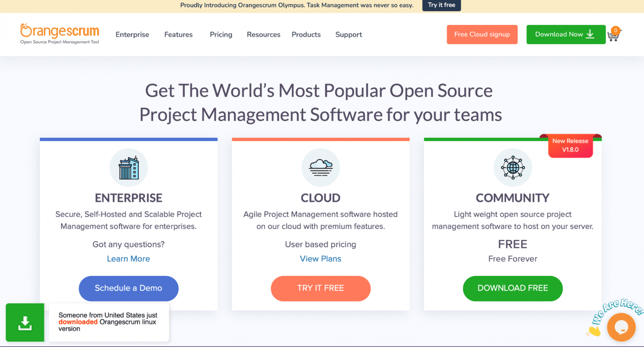Click Schedule a Demo
This screenshot has height=347, width=644.
click(x=128, y=288)
